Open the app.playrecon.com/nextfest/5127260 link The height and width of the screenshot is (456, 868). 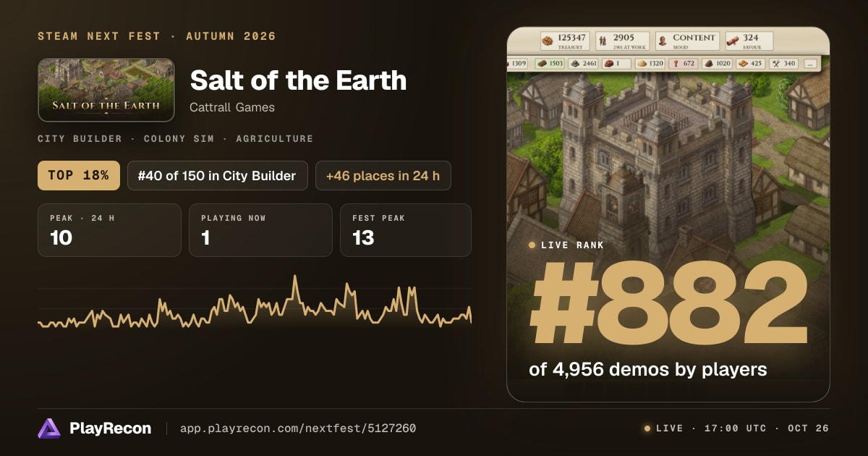[298, 428]
